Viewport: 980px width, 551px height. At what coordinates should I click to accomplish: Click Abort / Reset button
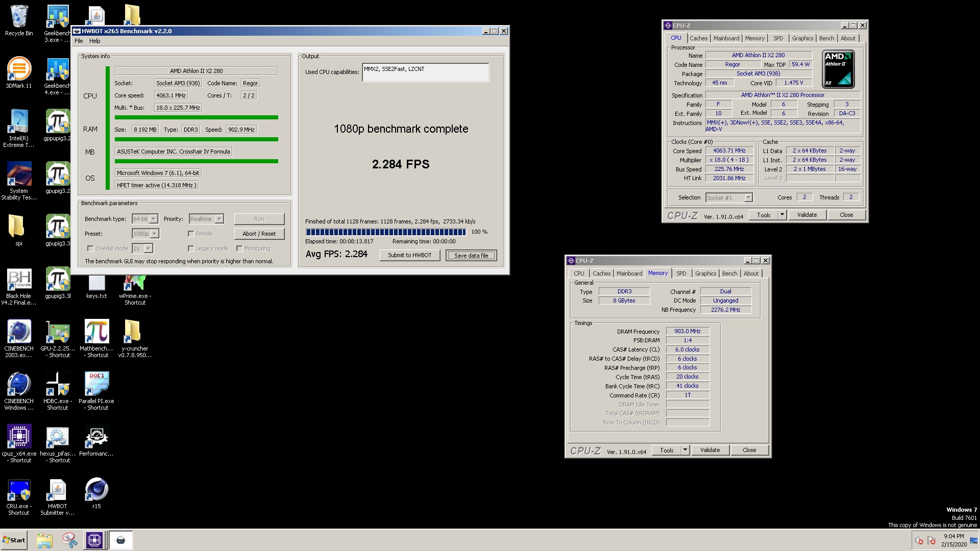coord(259,234)
